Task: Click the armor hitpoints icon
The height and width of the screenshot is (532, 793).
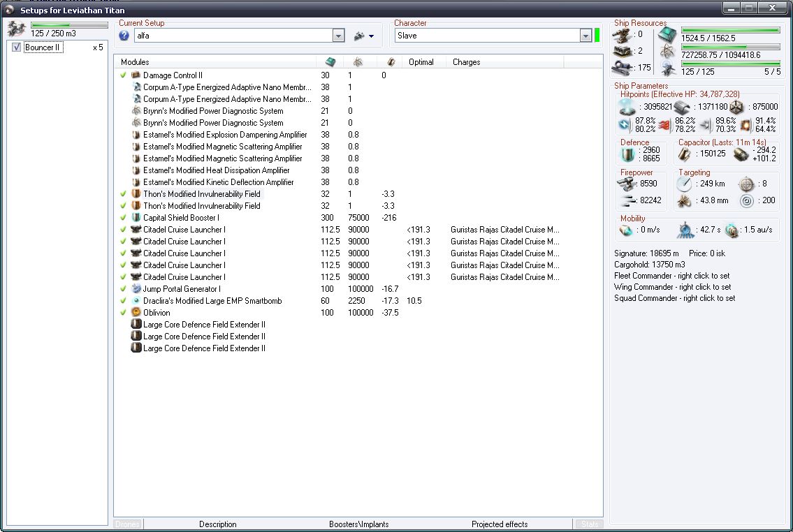Action: 682,107
